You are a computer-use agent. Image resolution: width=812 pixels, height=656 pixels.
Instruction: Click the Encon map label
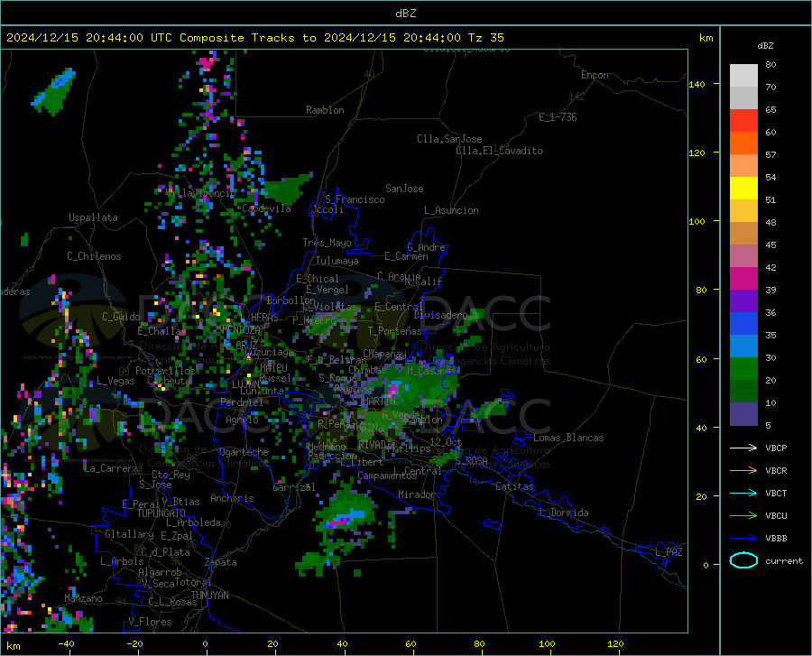pos(595,75)
